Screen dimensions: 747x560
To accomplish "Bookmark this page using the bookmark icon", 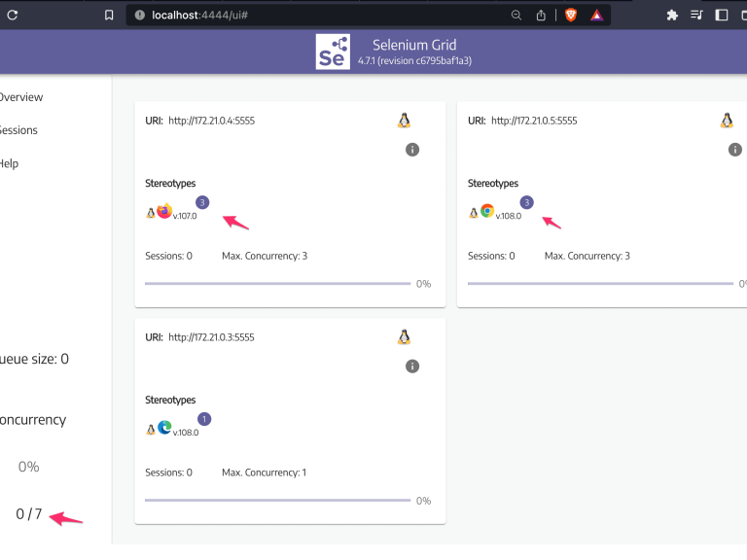I will [x=110, y=15].
